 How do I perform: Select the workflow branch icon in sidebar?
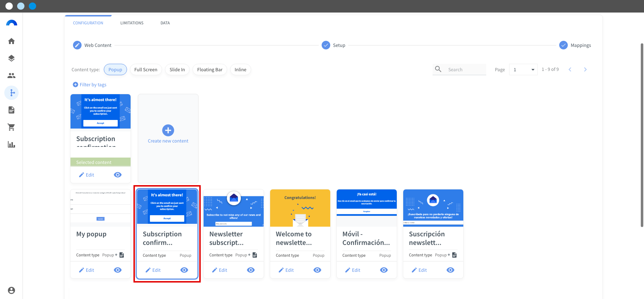point(12,93)
